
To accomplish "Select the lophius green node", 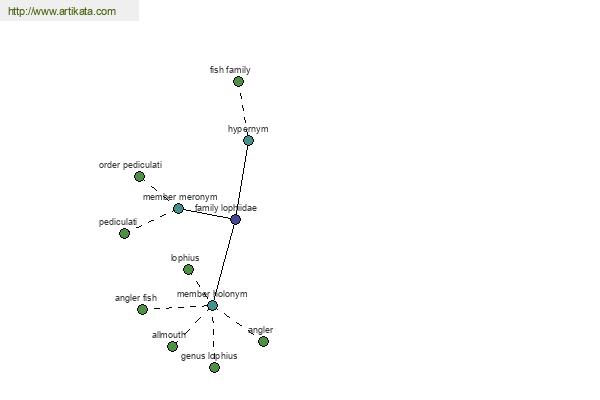I will 188,270.
